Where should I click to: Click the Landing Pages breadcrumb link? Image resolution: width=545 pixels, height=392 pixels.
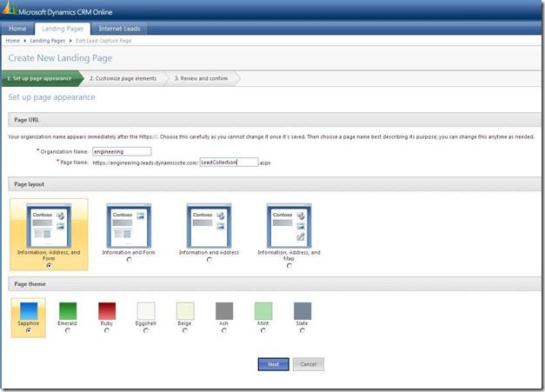[x=48, y=41]
